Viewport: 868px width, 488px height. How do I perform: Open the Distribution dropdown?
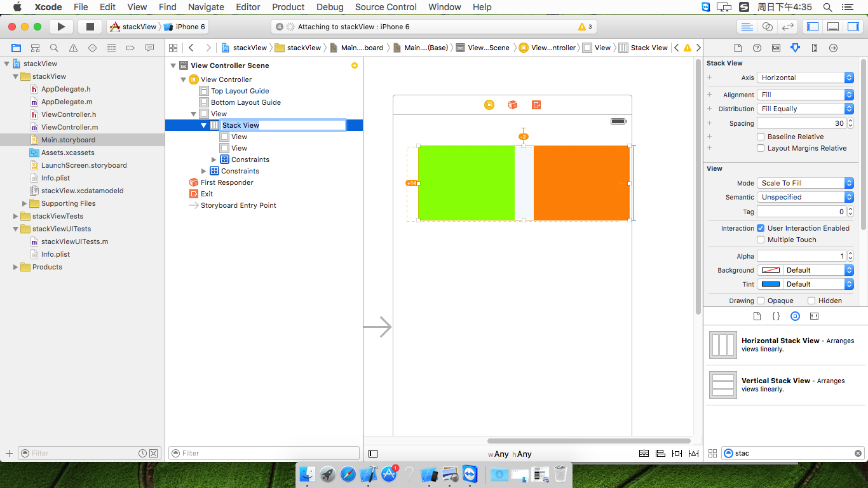pyautogui.click(x=805, y=109)
